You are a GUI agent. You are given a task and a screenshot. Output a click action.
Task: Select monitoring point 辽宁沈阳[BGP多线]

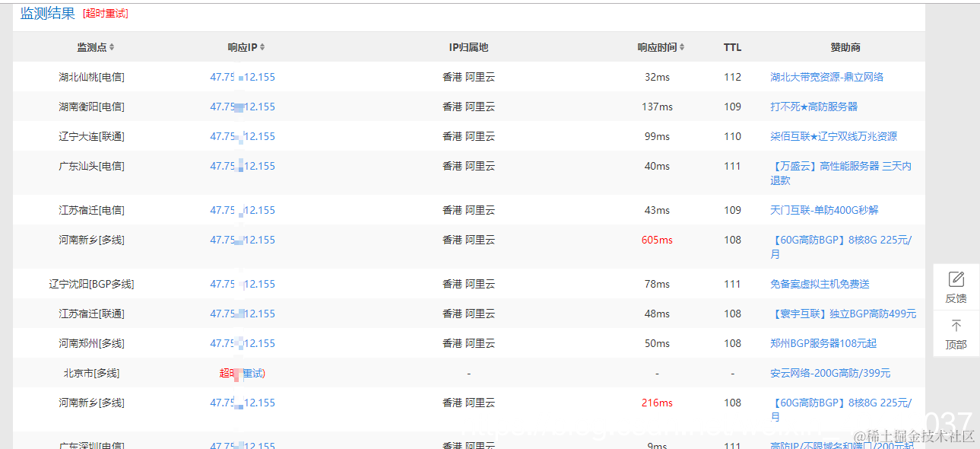pos(91,284)
